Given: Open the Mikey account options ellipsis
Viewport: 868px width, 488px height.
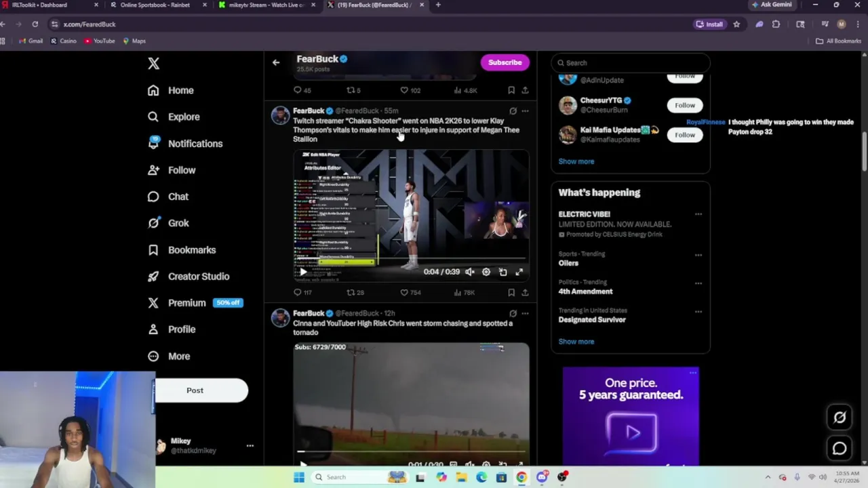Looking at the screenshot, I should [250, 446].
